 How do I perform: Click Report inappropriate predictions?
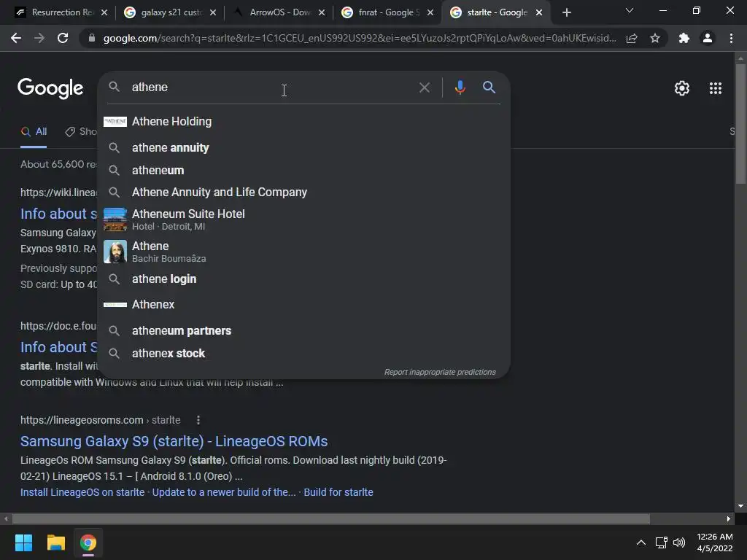[x=440, y=372]
